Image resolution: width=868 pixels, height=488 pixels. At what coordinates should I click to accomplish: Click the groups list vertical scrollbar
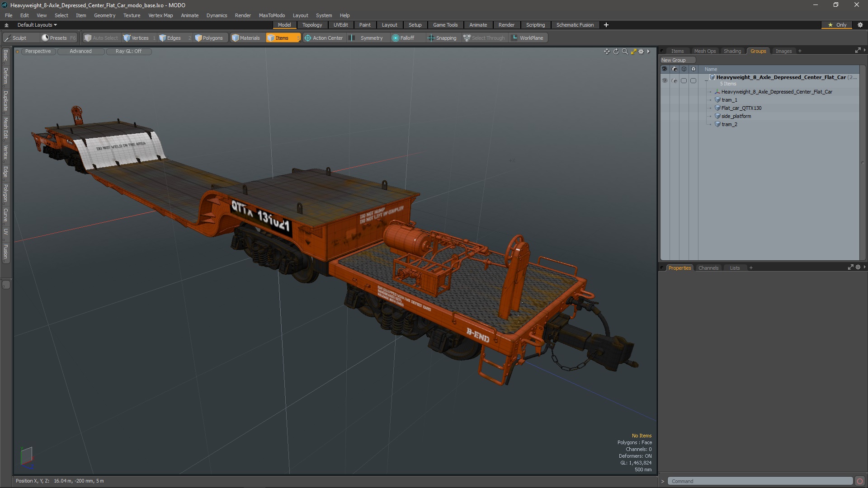(x=862, y=163)
